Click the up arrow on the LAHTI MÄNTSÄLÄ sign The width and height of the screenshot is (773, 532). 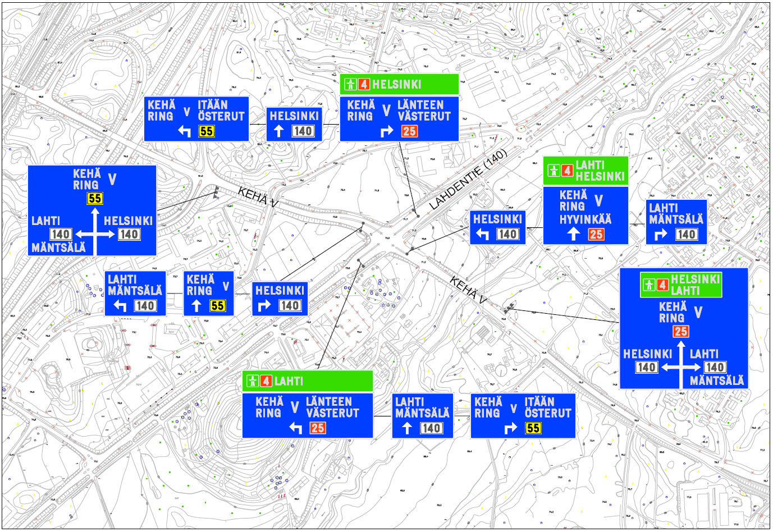[407, 428]
